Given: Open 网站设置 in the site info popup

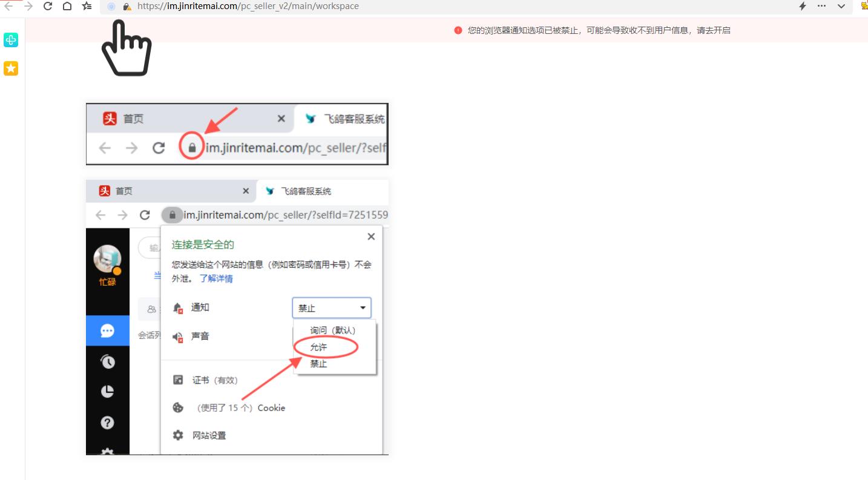Looking at the screenshot, I should pyautogui.click(x=209, y=435).
